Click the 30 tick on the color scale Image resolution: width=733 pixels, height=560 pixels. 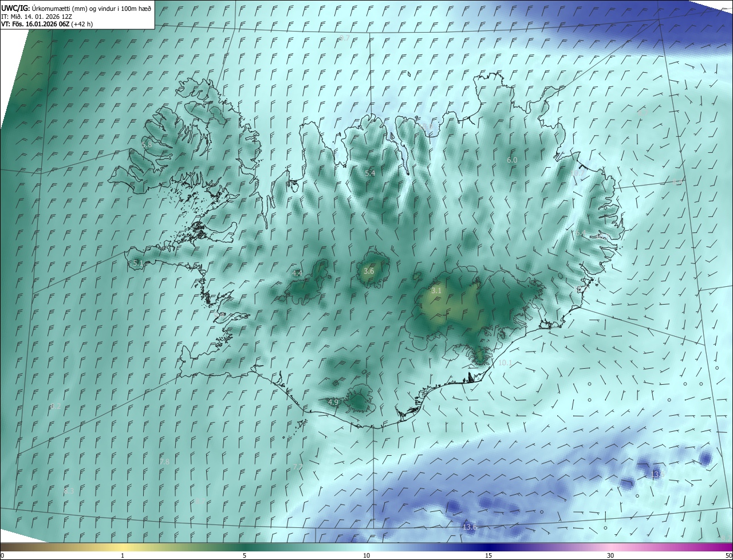tap(610, 555)
